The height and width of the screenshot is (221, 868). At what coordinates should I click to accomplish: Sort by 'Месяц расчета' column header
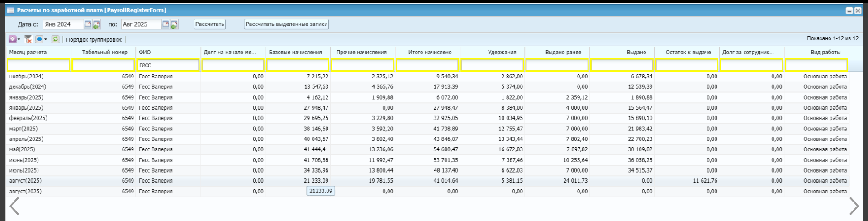pyautogui.click(x=38, y=53)
